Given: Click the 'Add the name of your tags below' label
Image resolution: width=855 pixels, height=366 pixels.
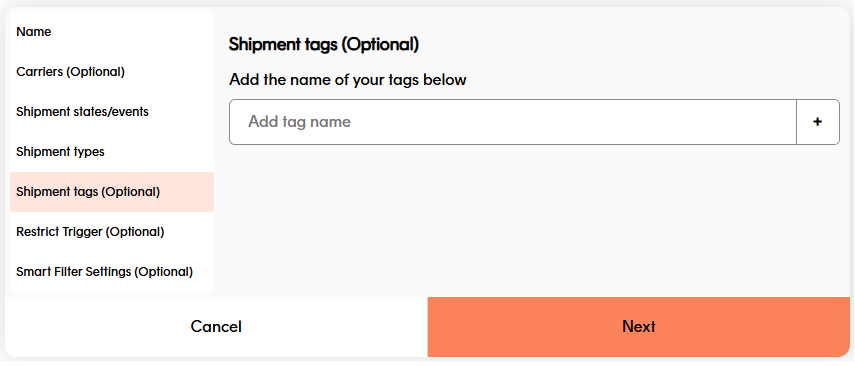Looking at the screenshot, I should pos(348,80).
